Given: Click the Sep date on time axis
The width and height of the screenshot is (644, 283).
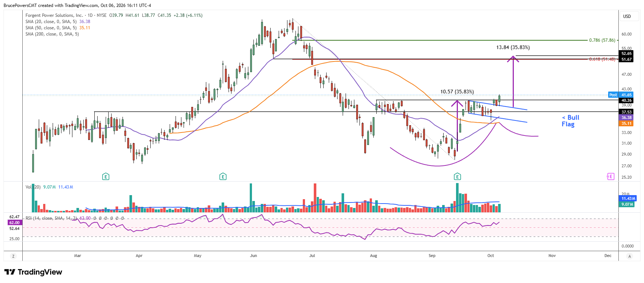Looking at the screenshot, I should click(x=432, y=256).
